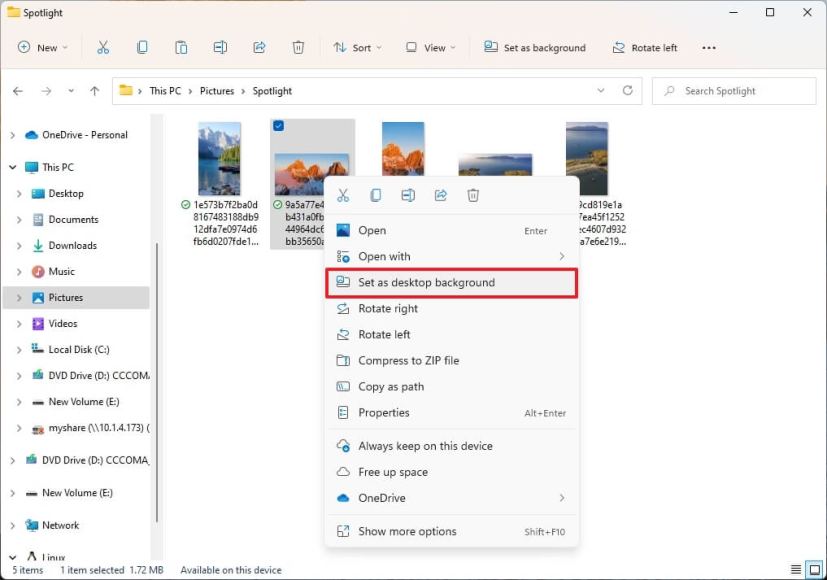This screenshot has width=827, height=580.
Task: Click the toolbar Copy icon
Action: 142,47
